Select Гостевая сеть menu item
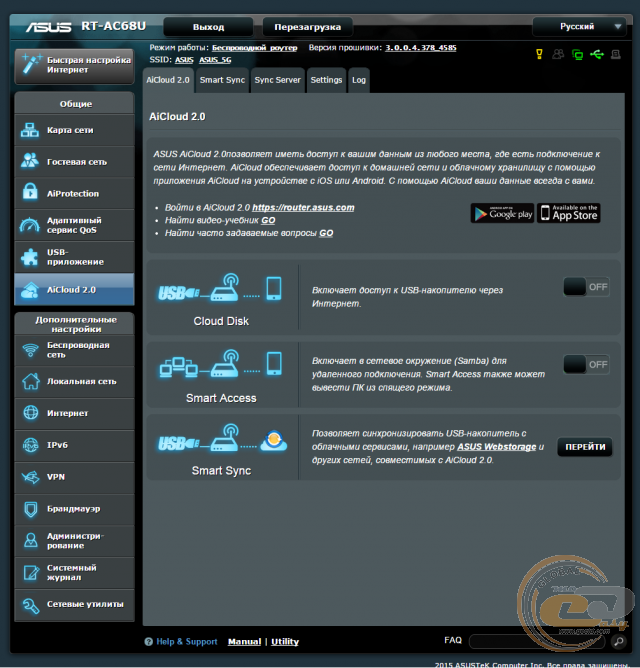 [x=75, y=161]
